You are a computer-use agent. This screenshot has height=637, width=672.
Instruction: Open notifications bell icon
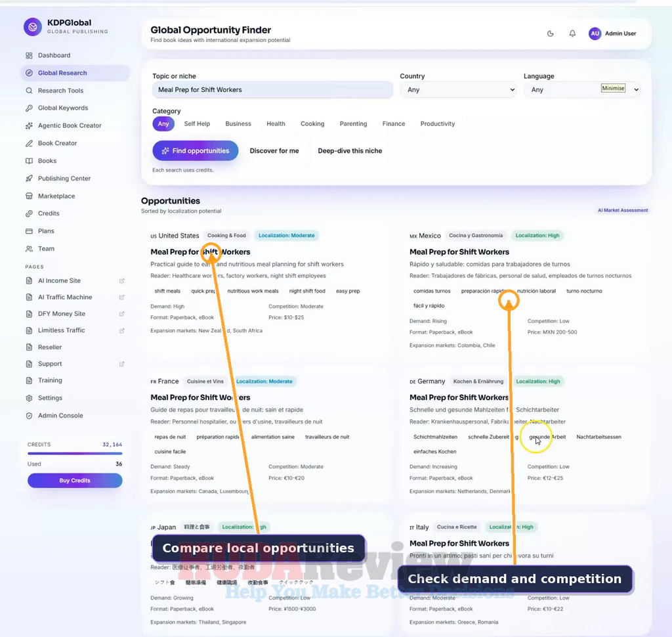[572, 33]
